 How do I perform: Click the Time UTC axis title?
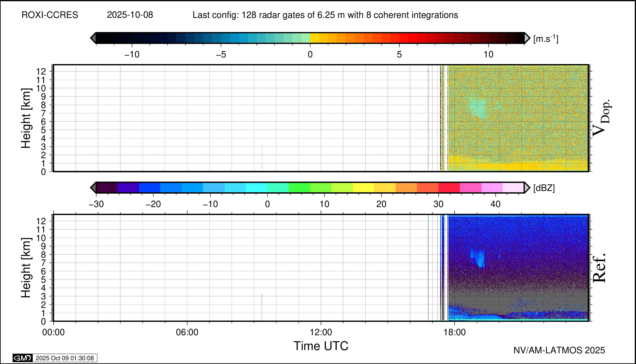click(321, 346)
